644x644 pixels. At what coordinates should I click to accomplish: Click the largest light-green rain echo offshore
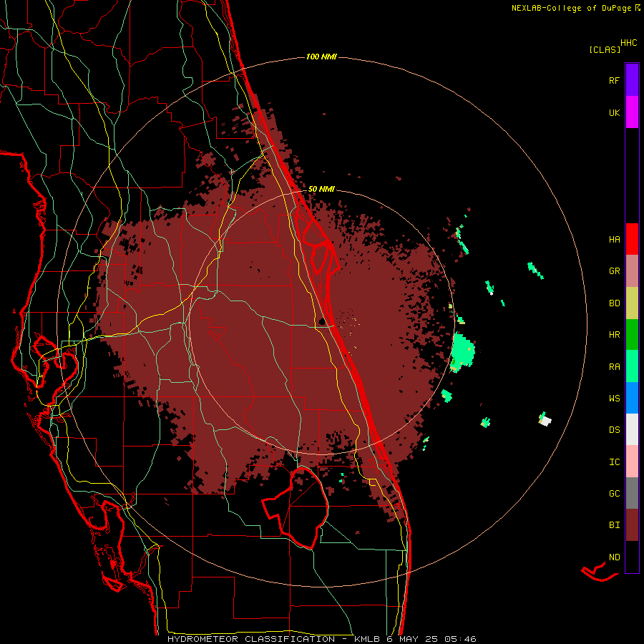point(463,351)
